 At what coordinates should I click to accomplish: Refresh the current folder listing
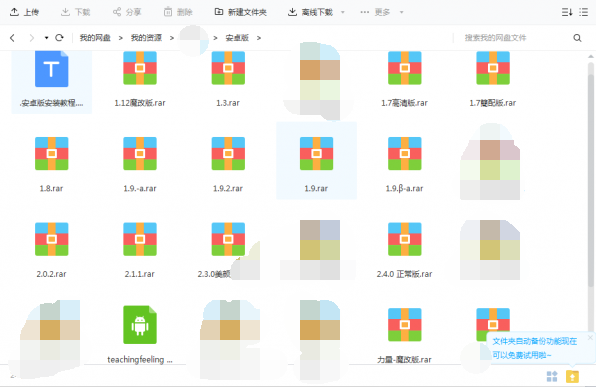tap(59, 38)
